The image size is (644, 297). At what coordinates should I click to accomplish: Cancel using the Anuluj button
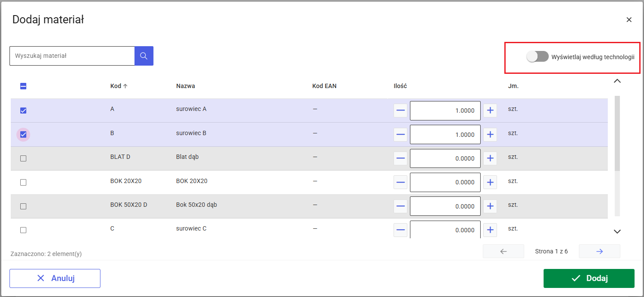[x=55, y=278]
